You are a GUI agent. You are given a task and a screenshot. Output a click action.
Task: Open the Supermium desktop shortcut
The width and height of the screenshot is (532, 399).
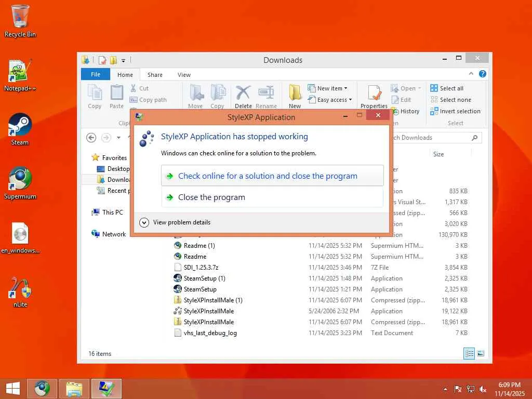[x=20, y=183]
